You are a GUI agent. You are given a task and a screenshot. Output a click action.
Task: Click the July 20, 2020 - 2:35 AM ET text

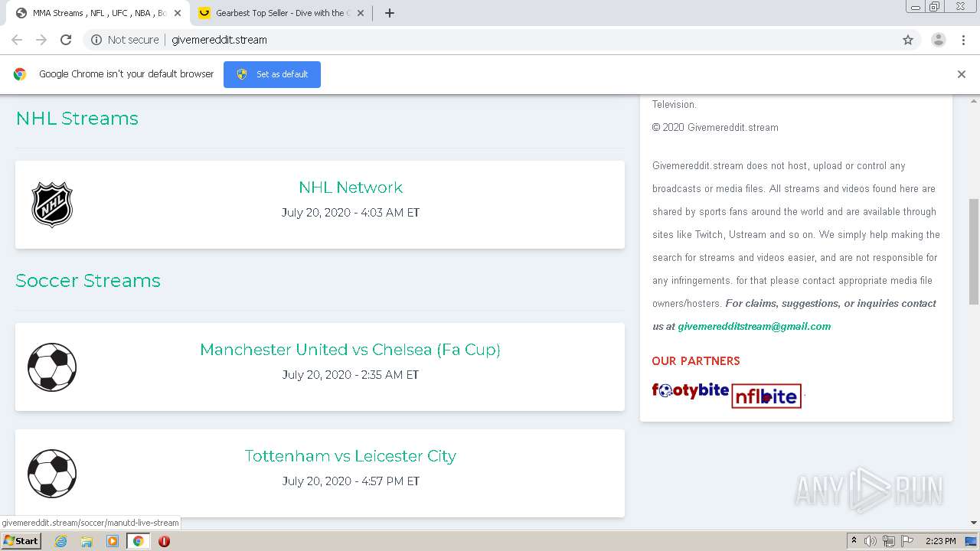tap(351, 375)
